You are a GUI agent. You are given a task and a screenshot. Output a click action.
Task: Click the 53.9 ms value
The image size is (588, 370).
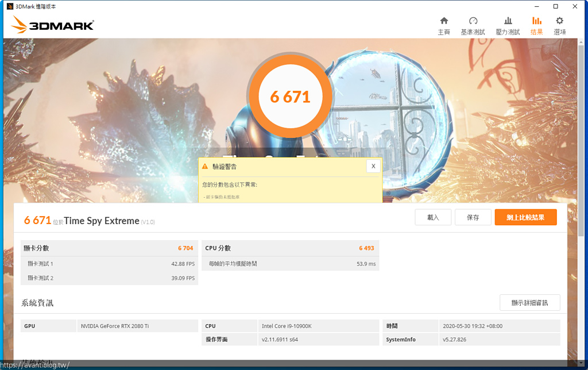tap(366, 264)
